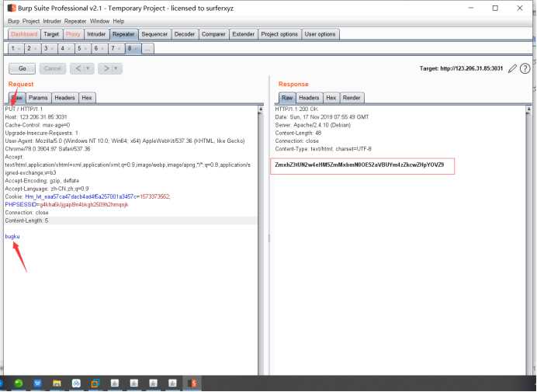Open the Window menu
Image resolution: width=537 pixels, height=392 pixels.
click(x=99, y=21)
